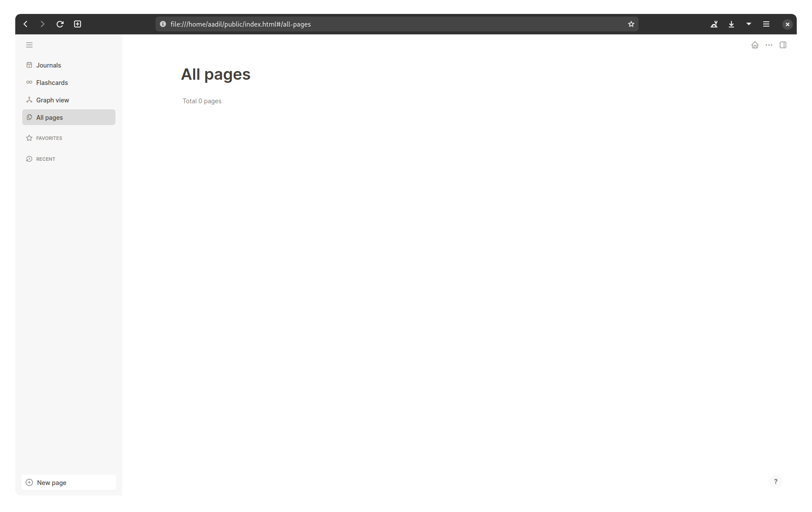Screen dimensions: 812x512
Task: Open the browser dropdown arrow menu
Action: [748, 24]
